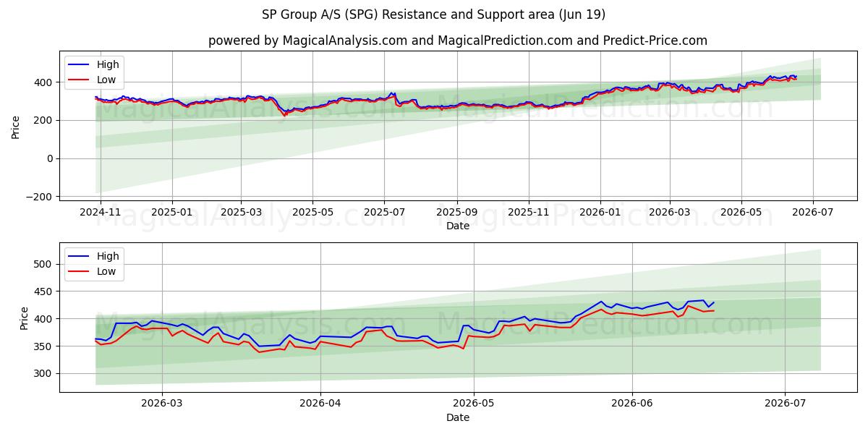
Task: Click the '300' y-axis label on the bottom chart
Action: point(45,374)
